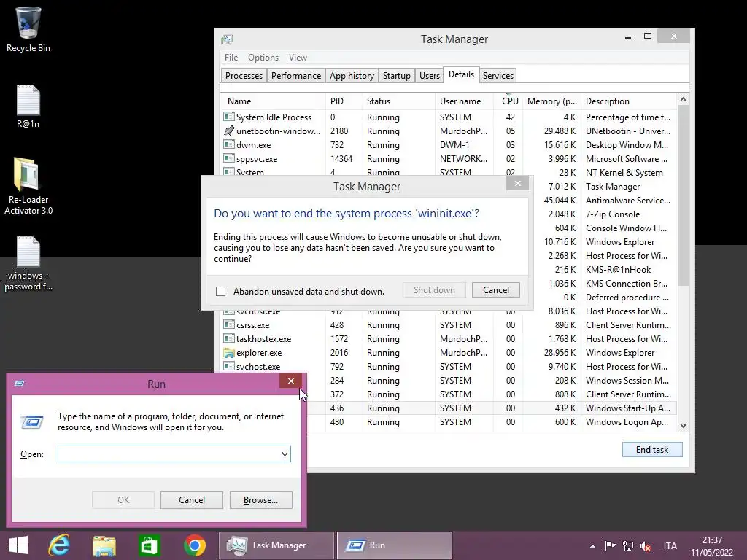Launch Google Chrome from the taskbar
The image size is (747, 560).
point(194,545)
